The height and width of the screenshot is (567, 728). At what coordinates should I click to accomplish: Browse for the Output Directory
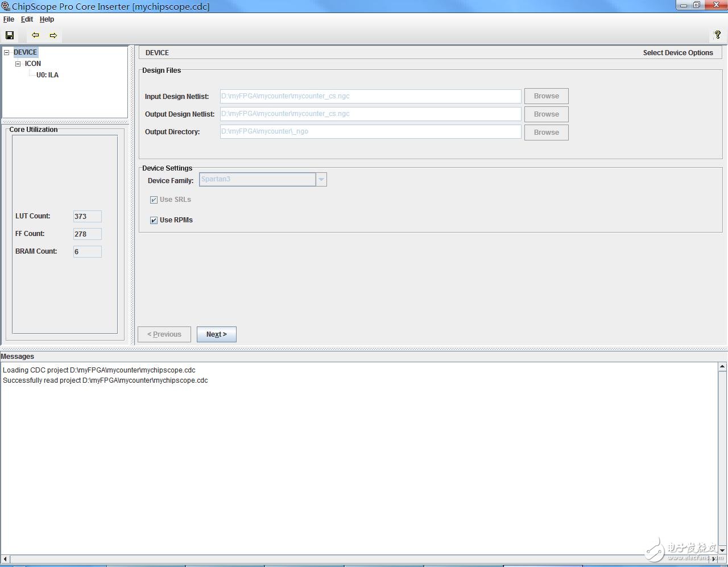click(x=546, y=133)
